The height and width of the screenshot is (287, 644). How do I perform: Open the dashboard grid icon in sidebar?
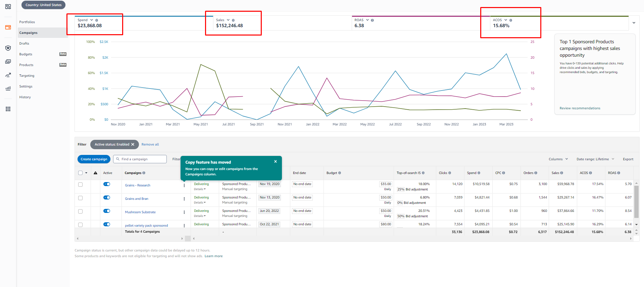click(8, 7)
